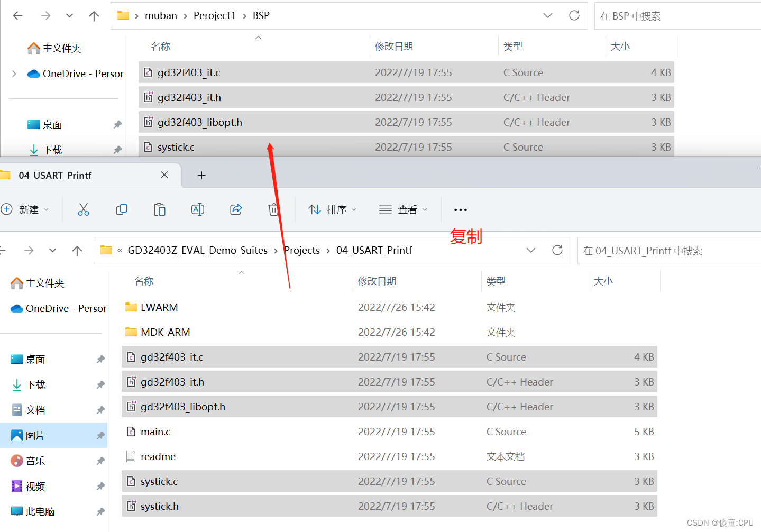This screenshot has height=532, width=761.
Task: Sort by 类型 column in 04_USART_Printf window
Action: [496, 281]
